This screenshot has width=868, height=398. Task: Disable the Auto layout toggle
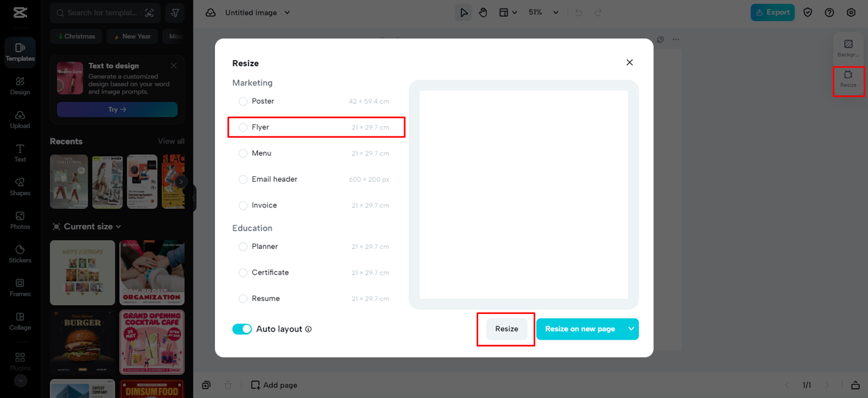[242, 329]
